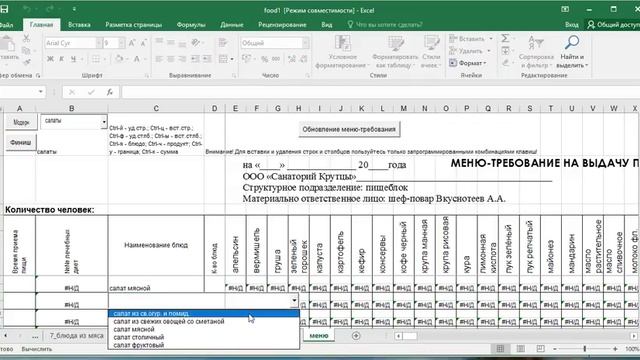Click the Increase Decimal icon
The width and height of the screenshot is (640, 360).
pos(292,59)
